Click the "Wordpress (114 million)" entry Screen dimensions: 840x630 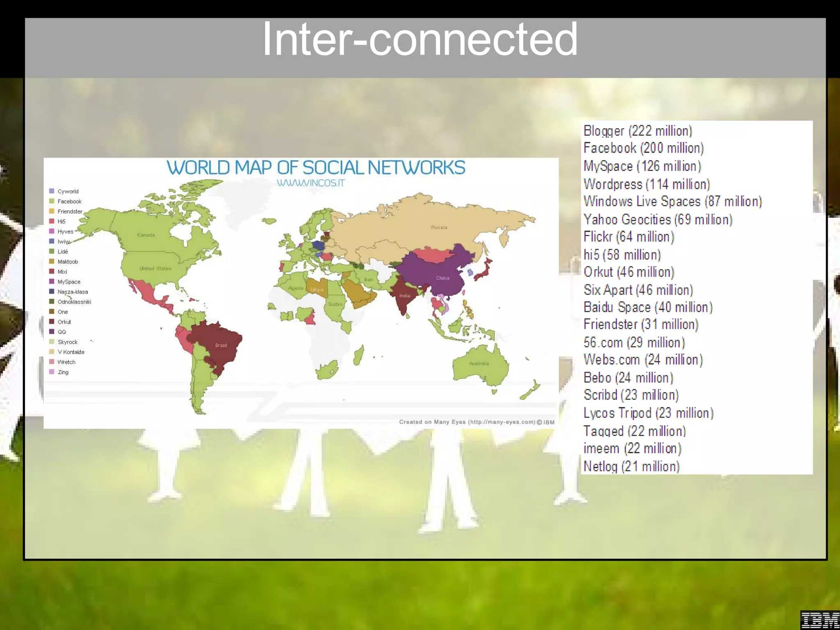point(647,184)
